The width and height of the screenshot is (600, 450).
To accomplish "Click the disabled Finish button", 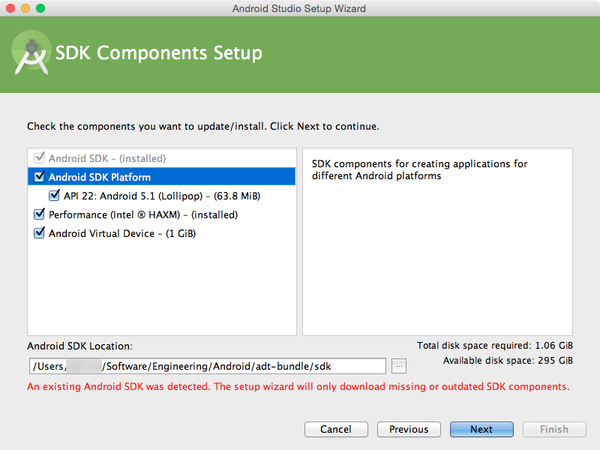I will click(x=554, y=429).
